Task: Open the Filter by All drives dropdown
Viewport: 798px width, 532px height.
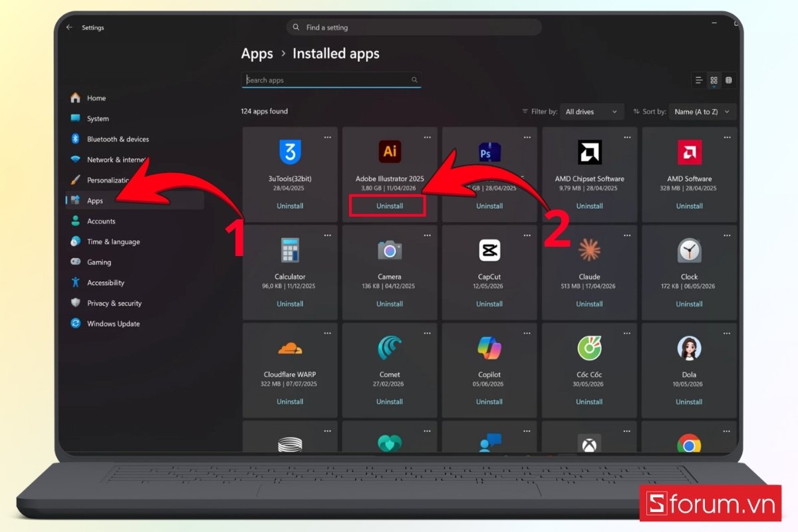Action: (592, 112)
